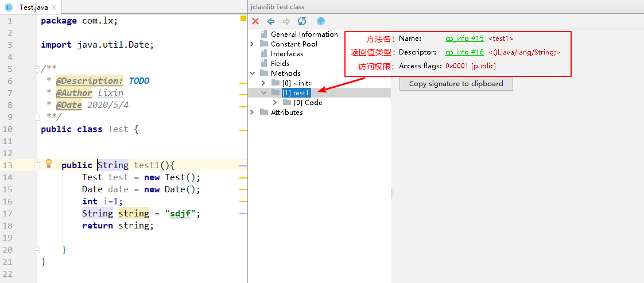Select Interfaces tree node
644x283 pixels.
pos(287,54)
